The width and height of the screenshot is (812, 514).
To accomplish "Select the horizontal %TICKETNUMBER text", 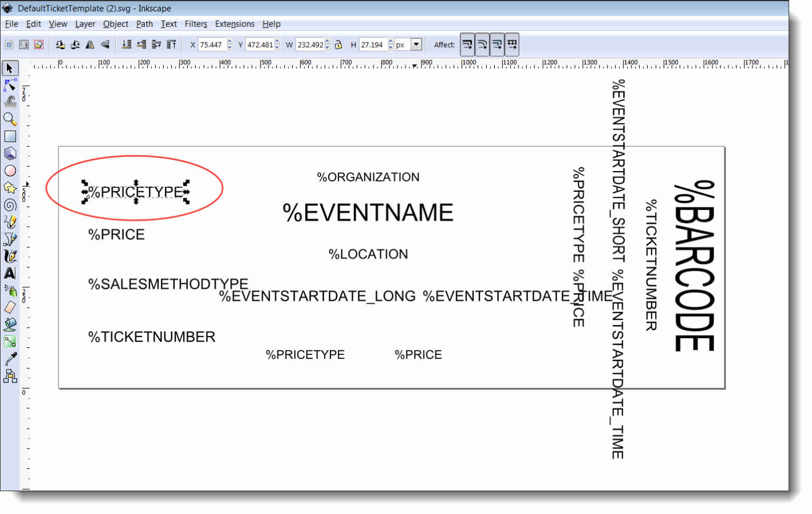I will point(152,337).
